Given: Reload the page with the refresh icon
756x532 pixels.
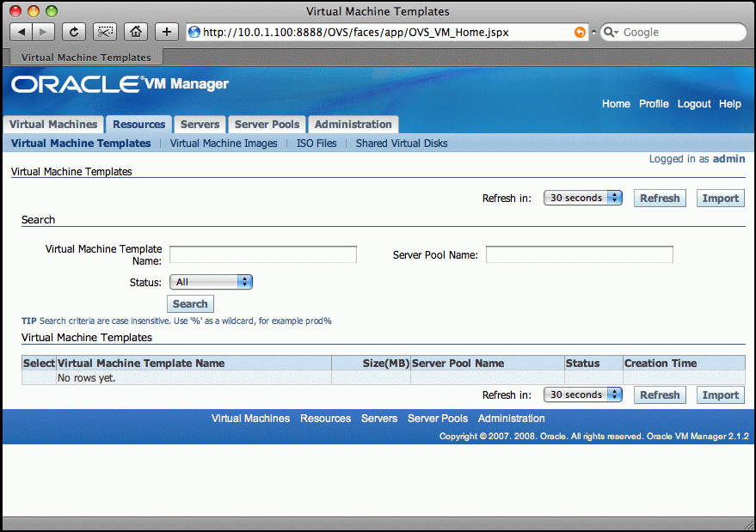Looking at the screenshot, I should click(x=74, y=32).
